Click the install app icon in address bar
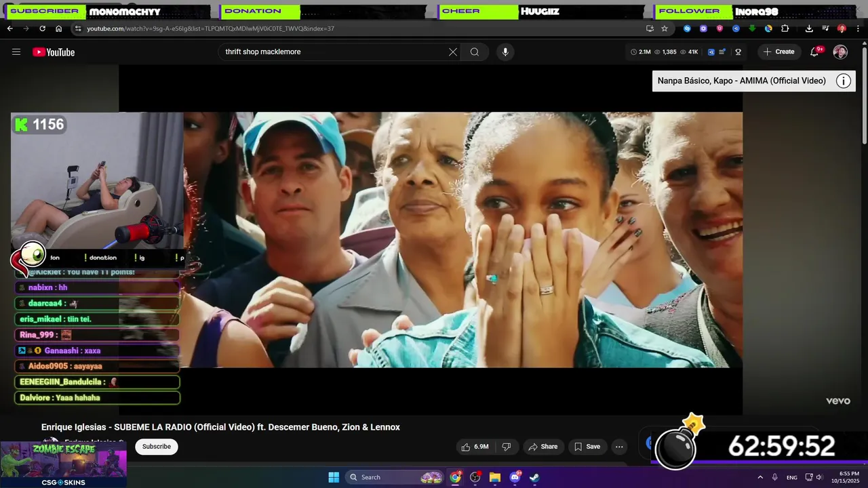868x488 pixels. click(x=650, y=28)
